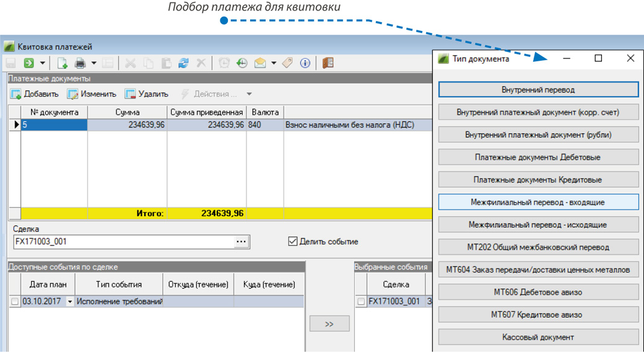Click 'Добавить' to add a payment document

[x=35, y=94]
